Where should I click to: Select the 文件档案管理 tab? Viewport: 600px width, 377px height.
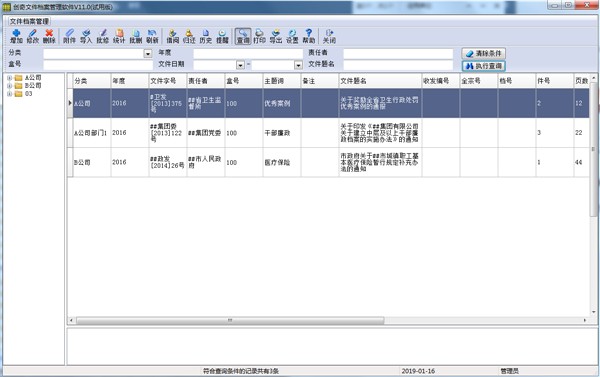(x=29, y=21)
